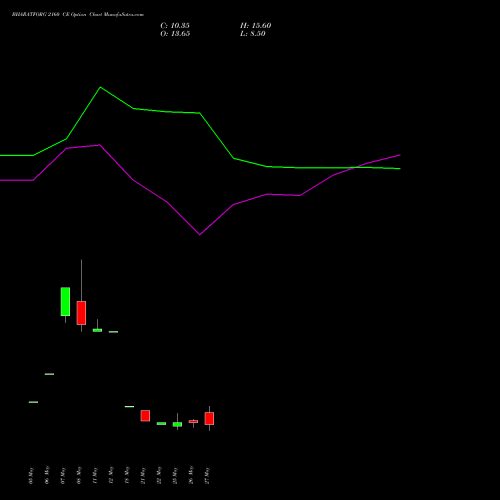Click the '21 May' date label
Viewport: 500px width, 500px height.
click(x=143, y=476)
